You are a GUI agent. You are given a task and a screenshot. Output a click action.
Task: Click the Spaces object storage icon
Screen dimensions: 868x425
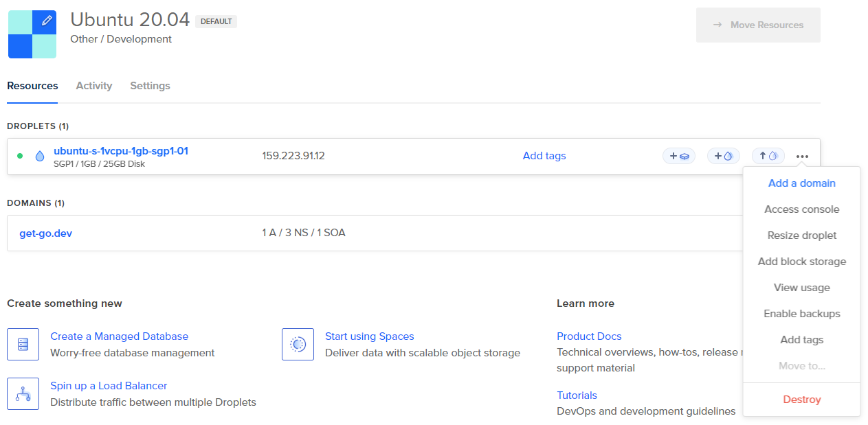point(298,344)
